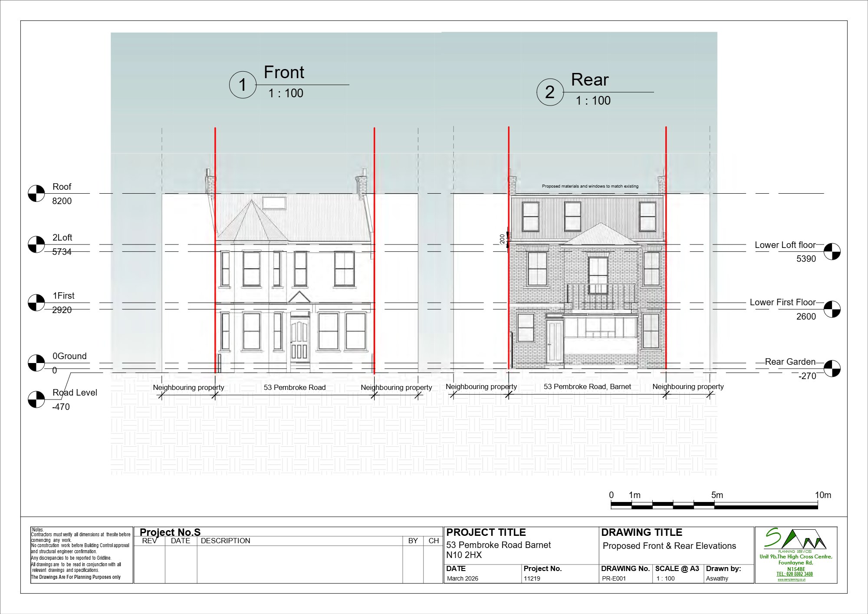Click the scale bar graphic
The height and width of the screenshot is (614, 868).
click(x=714, y=505)
